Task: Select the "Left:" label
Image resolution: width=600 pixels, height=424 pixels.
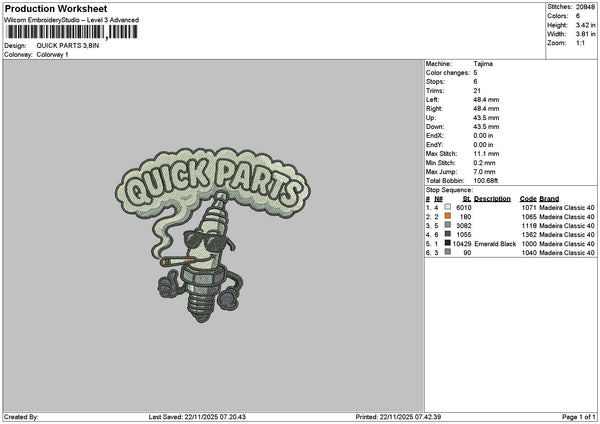Action: tap(433, 100)
